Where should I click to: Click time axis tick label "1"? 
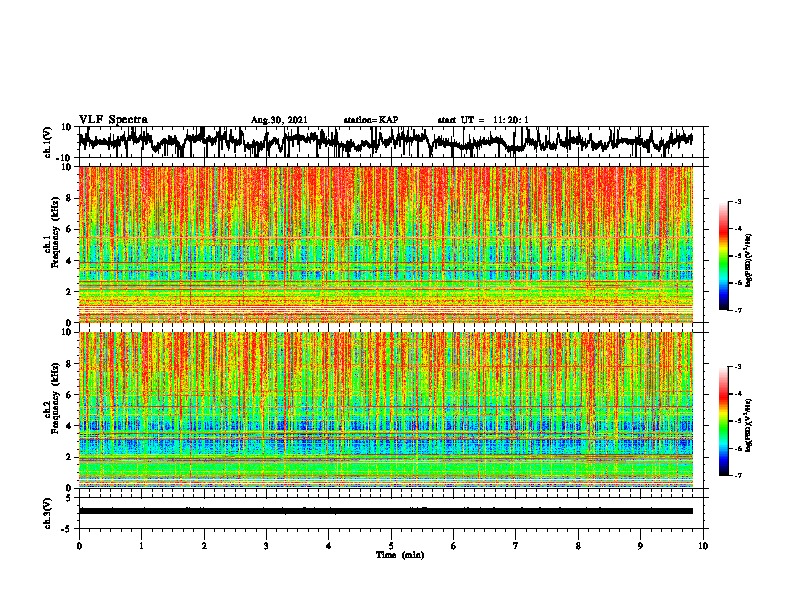pos(141,546)
